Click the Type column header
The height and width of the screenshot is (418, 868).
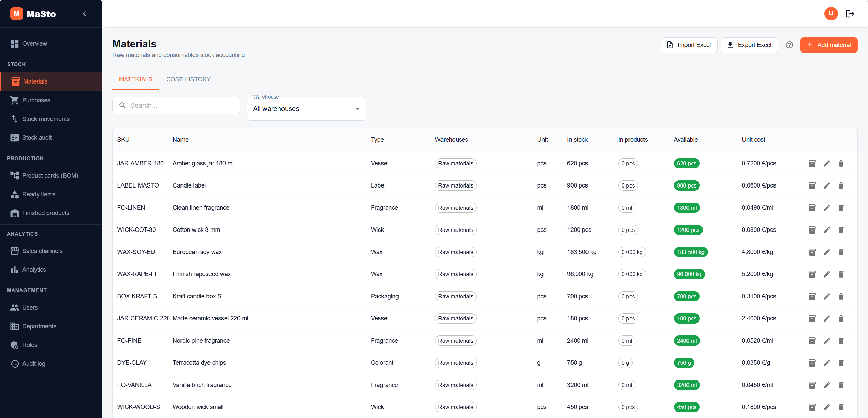tap(377, 140)
